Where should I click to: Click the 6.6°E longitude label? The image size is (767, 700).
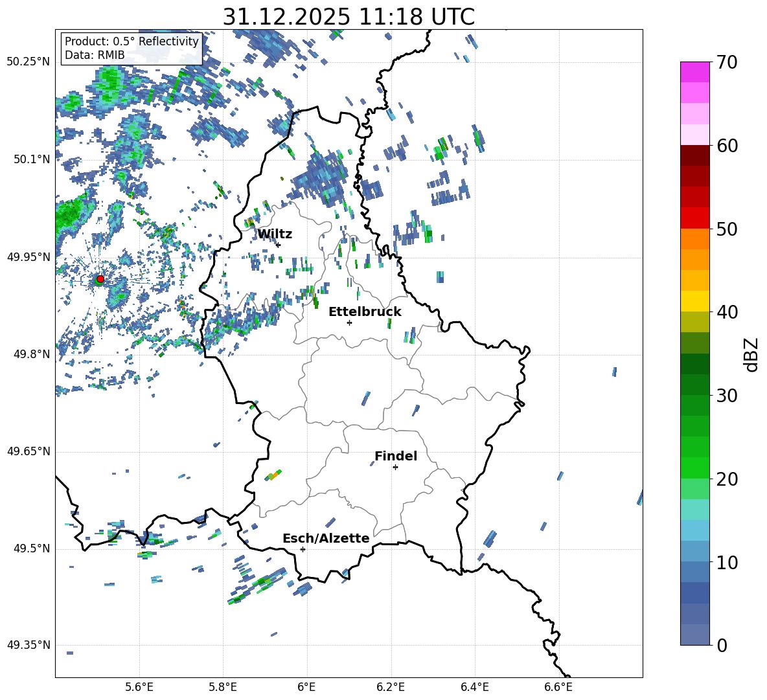click(558, 687)
